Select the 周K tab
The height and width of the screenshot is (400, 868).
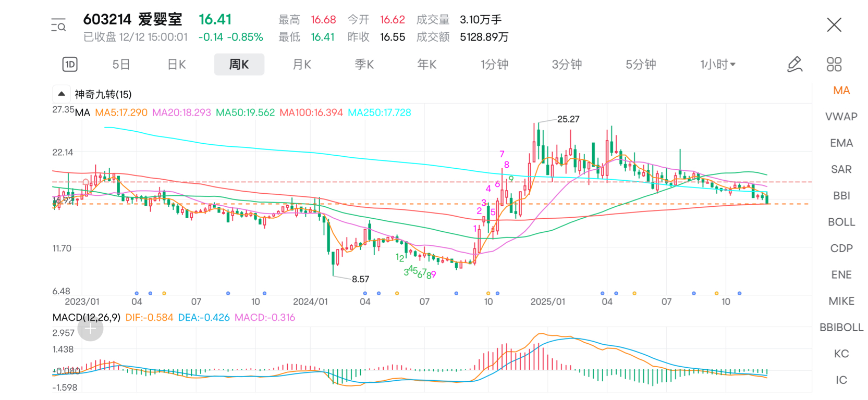[239, 65]
